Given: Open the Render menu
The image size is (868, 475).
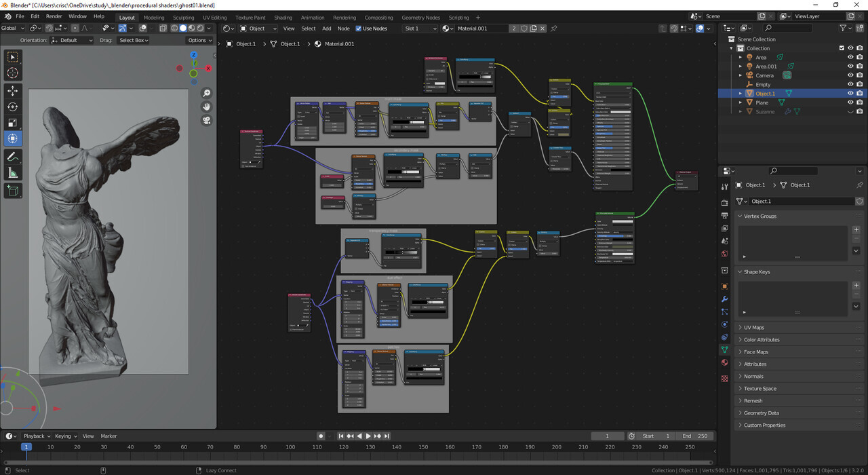Looking at the screenshot, I should coord(54,16).
